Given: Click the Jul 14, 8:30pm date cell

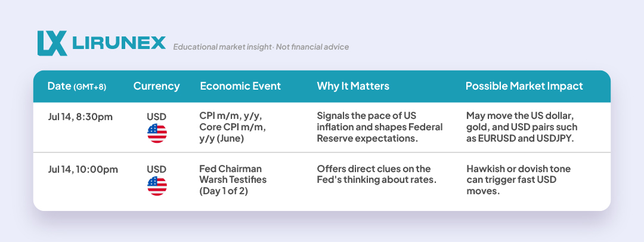Looking at the screenshot, I should tap(80, 117).
